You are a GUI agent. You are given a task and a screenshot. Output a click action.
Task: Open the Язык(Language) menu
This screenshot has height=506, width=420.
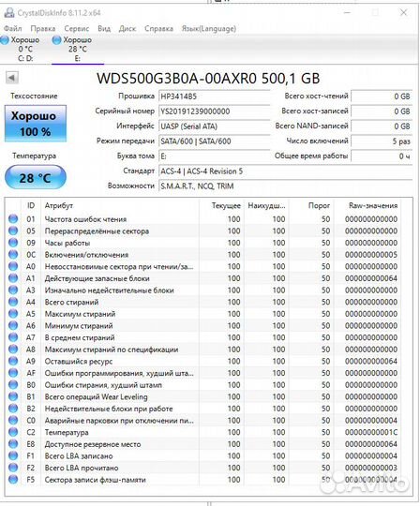point(208,28)
